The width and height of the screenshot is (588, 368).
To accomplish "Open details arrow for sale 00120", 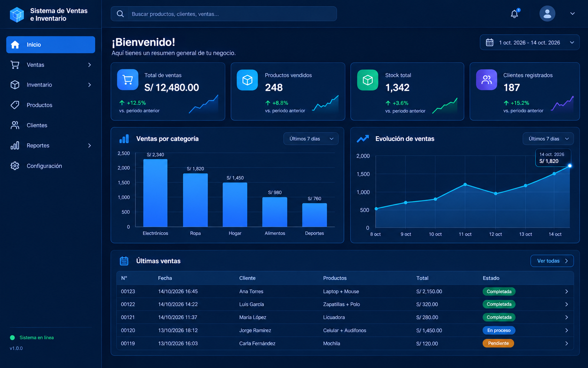I will (566, 331).
